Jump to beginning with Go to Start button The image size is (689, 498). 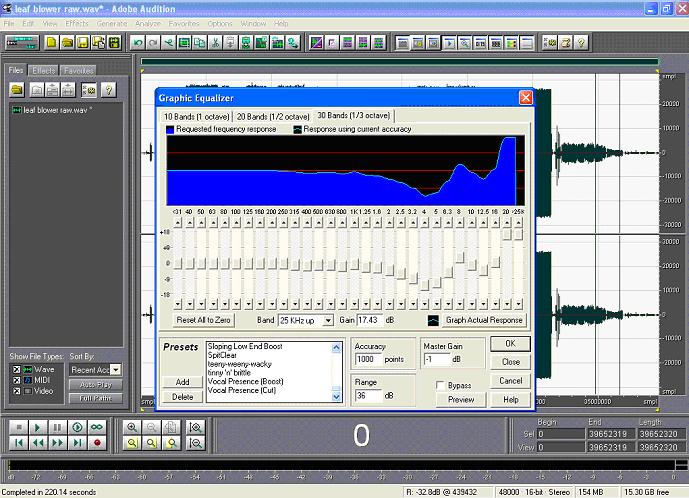click(18, 443)
